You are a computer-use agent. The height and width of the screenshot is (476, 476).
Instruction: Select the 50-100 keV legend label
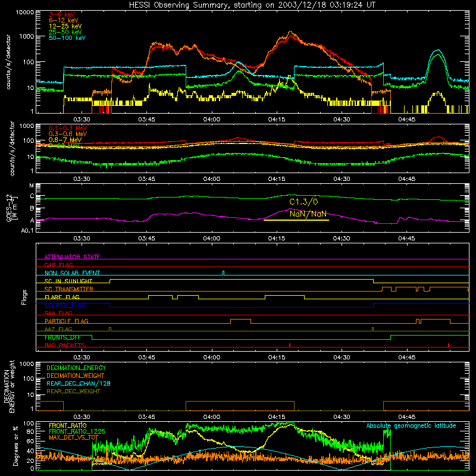coord(67,38)
